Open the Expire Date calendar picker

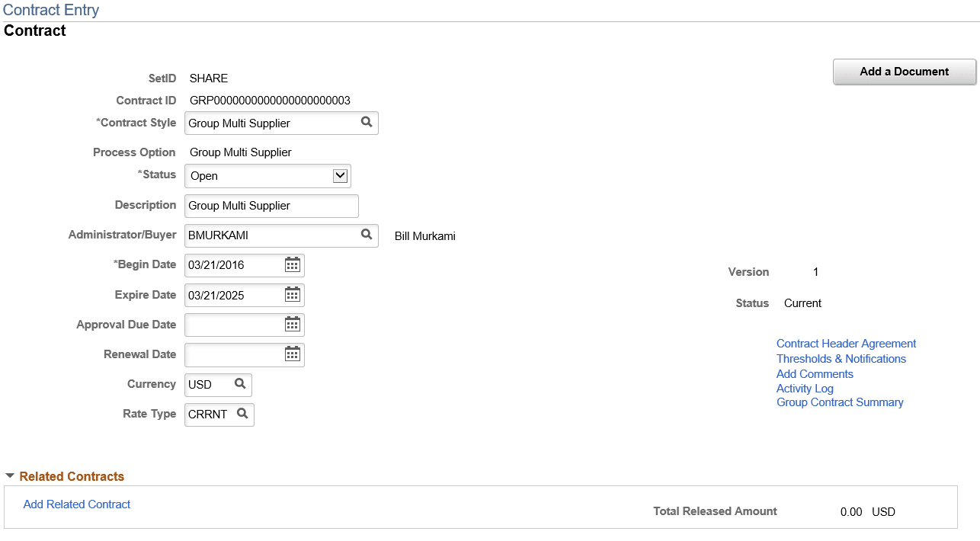point(293,295)
